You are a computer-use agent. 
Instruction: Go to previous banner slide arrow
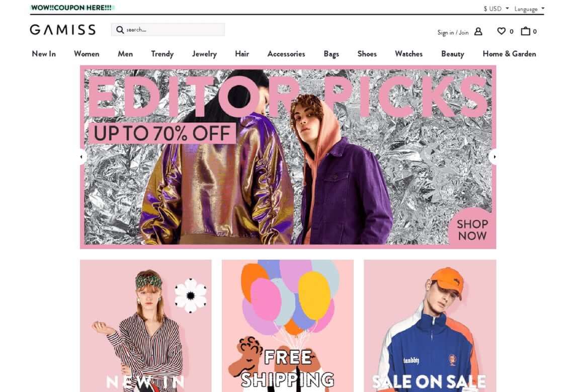point(82,157)
